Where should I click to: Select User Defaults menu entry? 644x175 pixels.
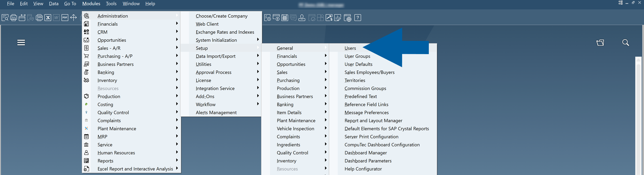tap(358, 64)
